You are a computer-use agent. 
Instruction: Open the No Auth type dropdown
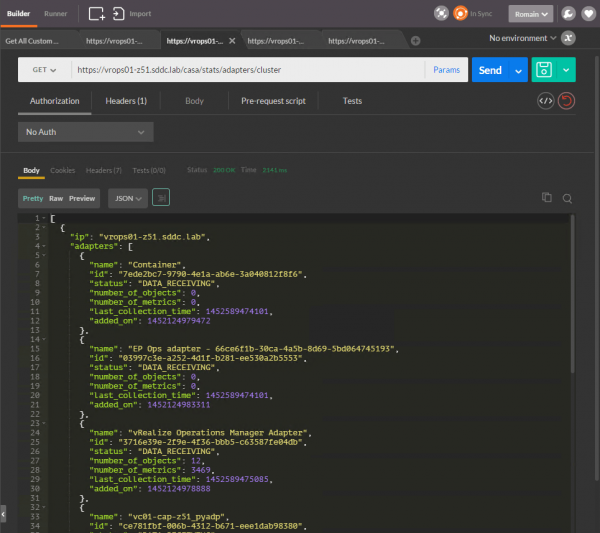pyautogui.click(x=86, y=132)
